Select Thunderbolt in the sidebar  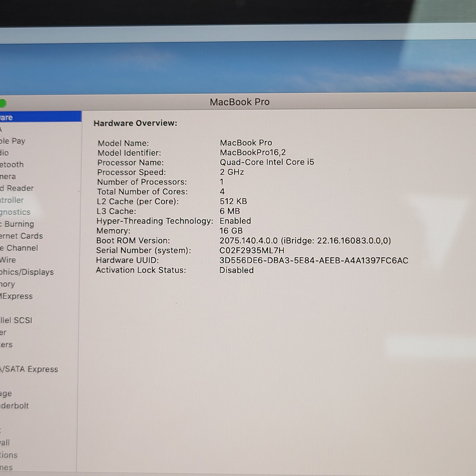click(x=14, y=406)
